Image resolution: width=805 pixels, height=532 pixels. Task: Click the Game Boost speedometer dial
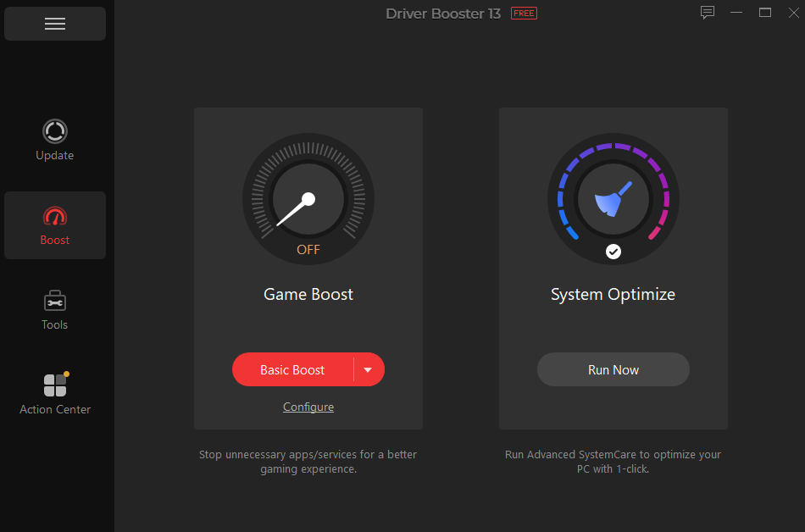pos(308,199)
